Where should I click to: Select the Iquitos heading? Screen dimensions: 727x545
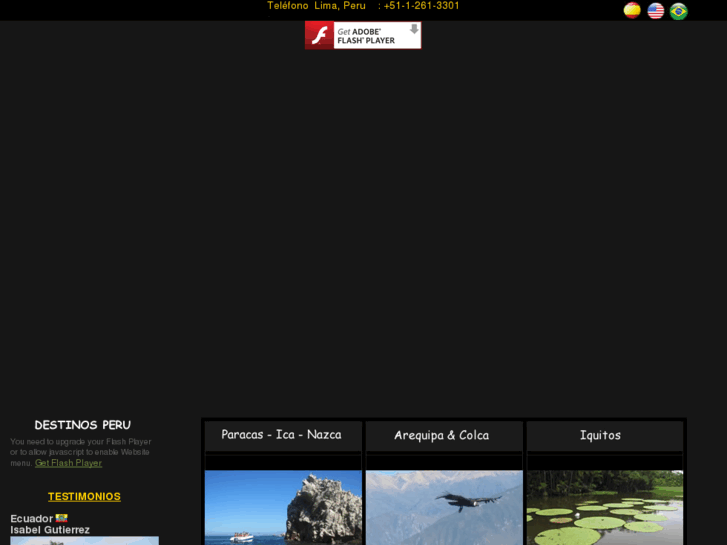(x=600, y=435)
